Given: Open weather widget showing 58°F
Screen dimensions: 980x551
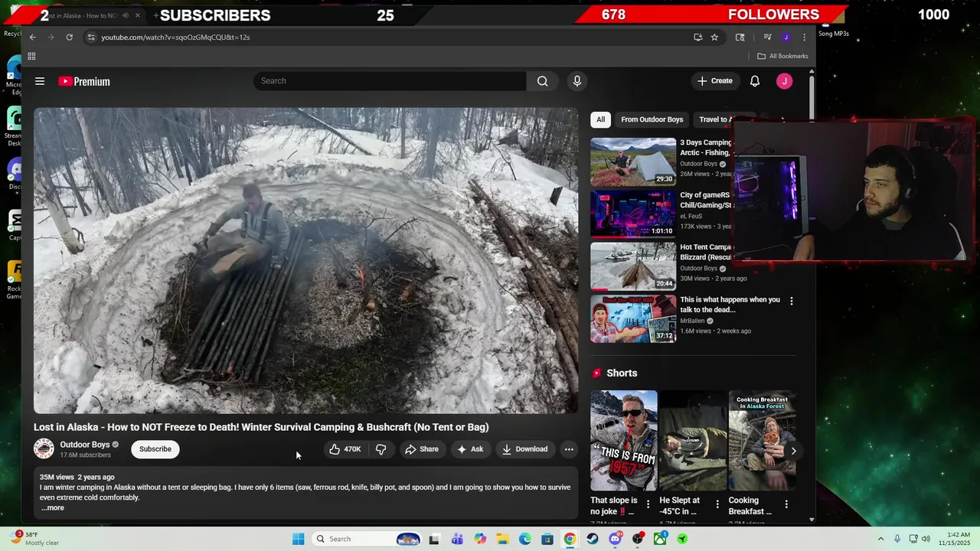Looking at the screenshot, I should 35,539.
